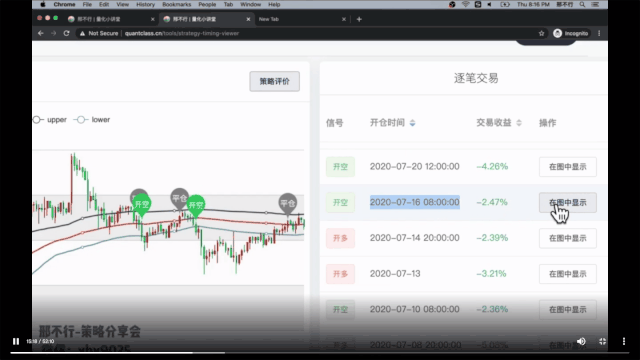The width and height of the screenshot is (640, 360).
Task: Click the rightmost gray 平仓 marker on chart
Action: [288, 204]
